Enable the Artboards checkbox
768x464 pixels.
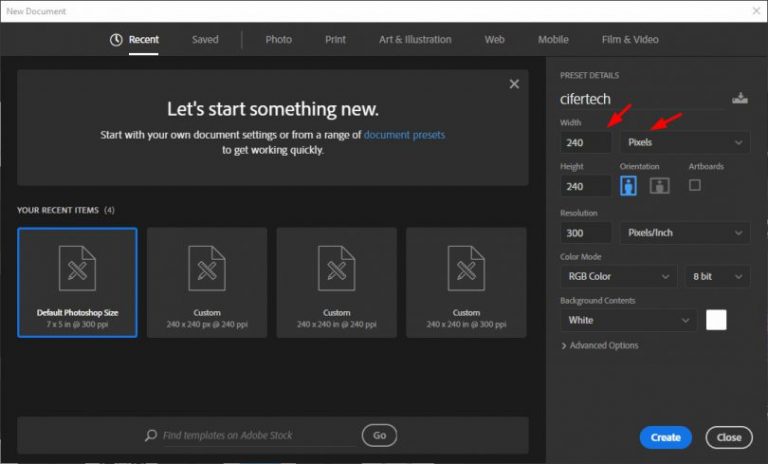[695, 185]
